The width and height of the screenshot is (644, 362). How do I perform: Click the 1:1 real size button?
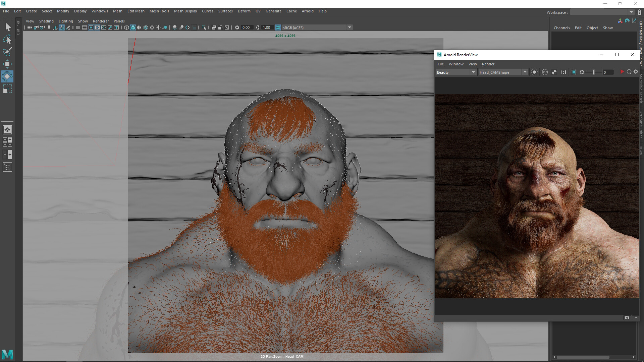pos(563,72)
